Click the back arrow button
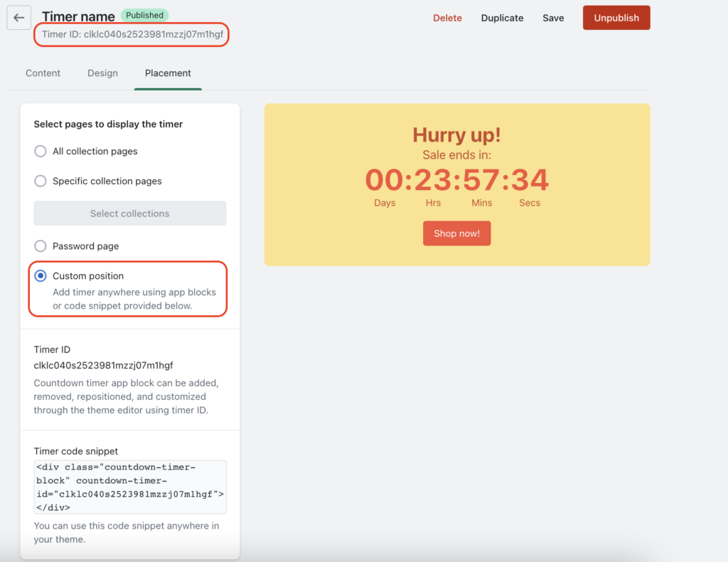Viewport: 728px width, 562px height. pos(18,18)
